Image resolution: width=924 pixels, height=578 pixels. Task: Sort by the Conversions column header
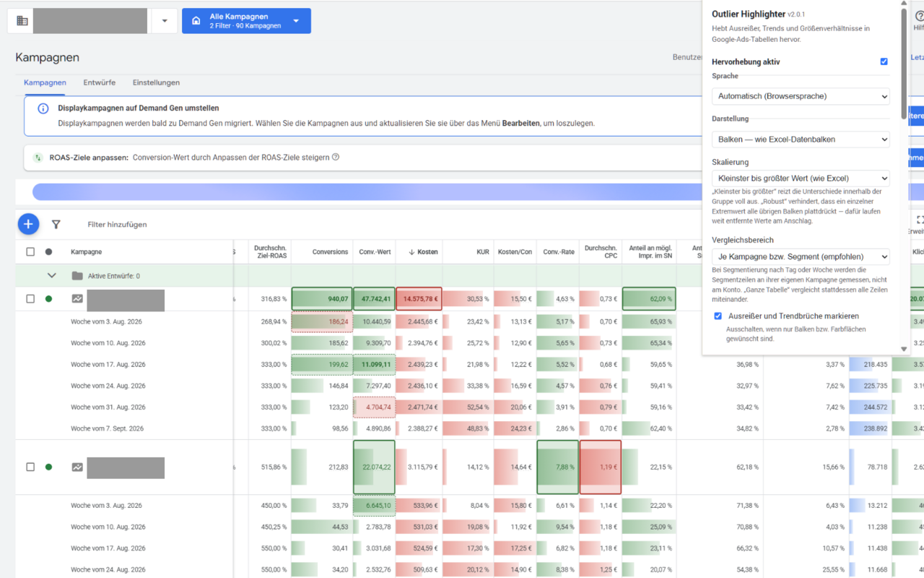(330, 252)
